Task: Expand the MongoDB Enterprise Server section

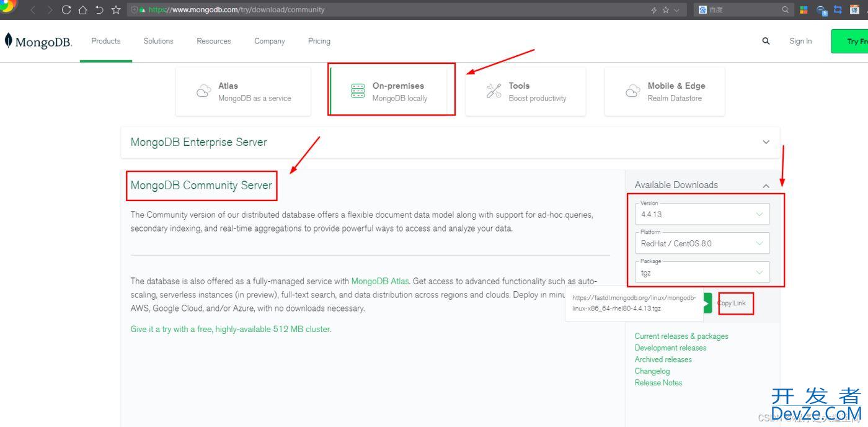Action: (x=450, y=142)
